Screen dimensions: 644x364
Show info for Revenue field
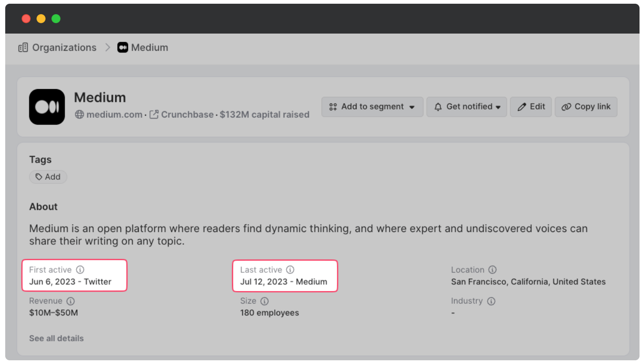(71, 301)
